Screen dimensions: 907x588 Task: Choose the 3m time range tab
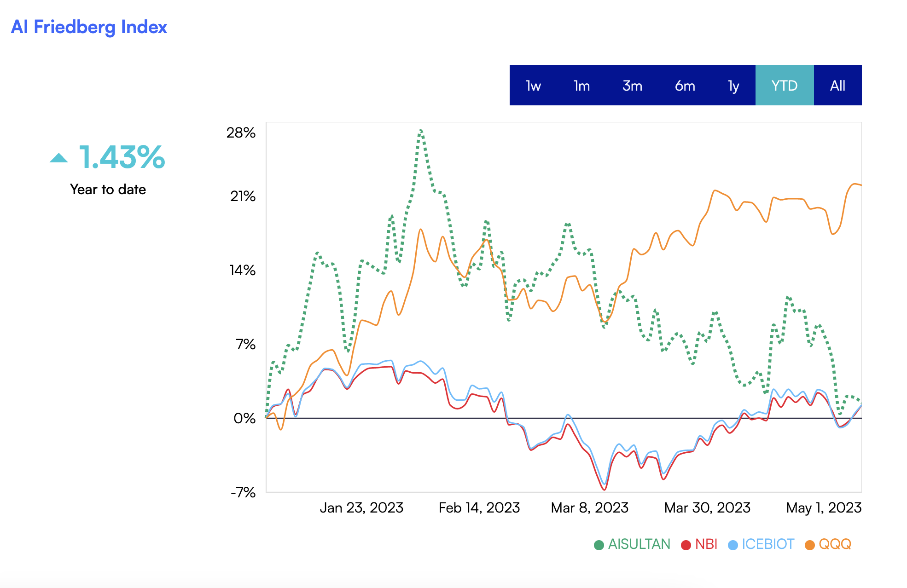(x=632, y=86)
